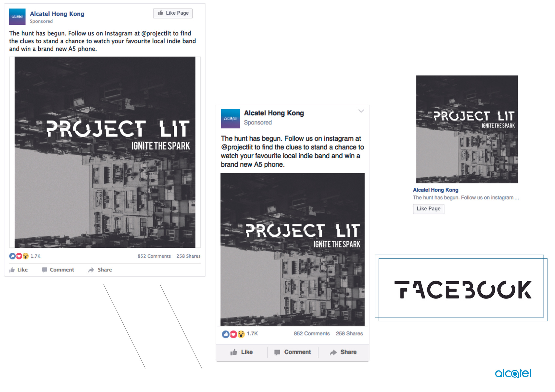This screenshot has width=555, height=392.
Task: Open the Project Lit image in desktop ad
Action: tap(105, 152)
